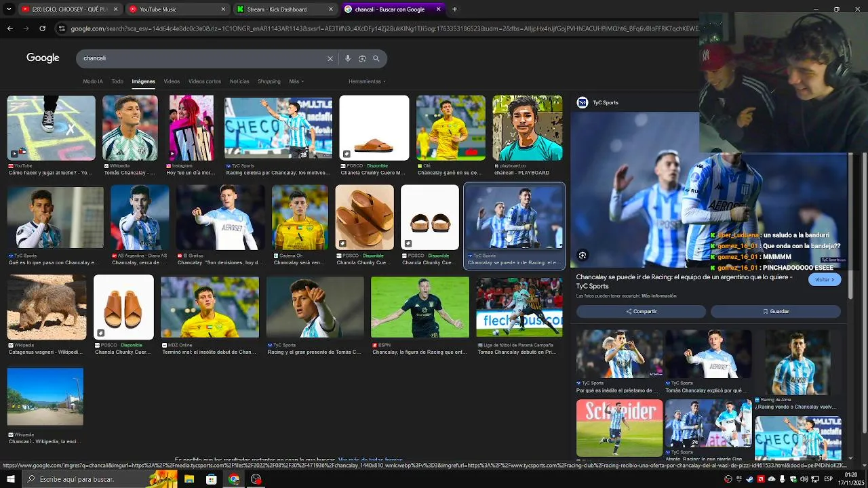868x488 pixels.
Task: Expand the Más filter dropdown
Action: pyautogui.click(x=296, y=81)
